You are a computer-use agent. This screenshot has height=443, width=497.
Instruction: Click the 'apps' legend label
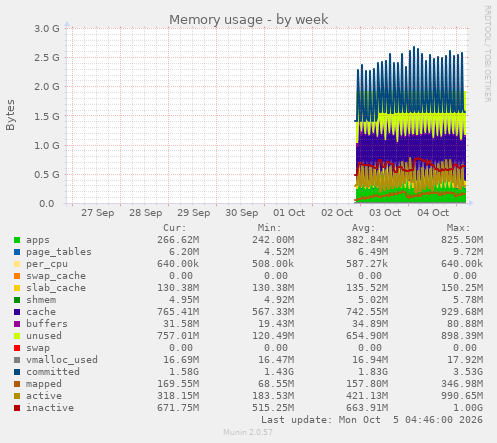pos(38,240)
